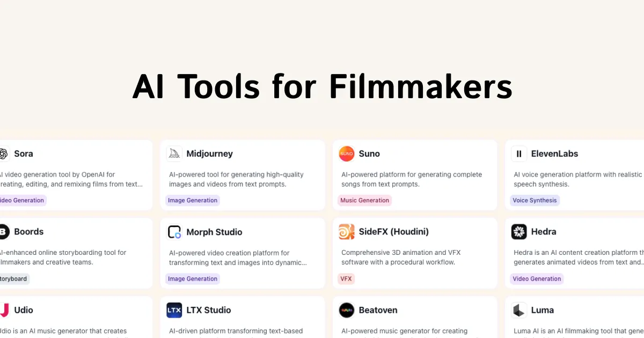Click the LTX Studio logo icon

tap(174, 310)
